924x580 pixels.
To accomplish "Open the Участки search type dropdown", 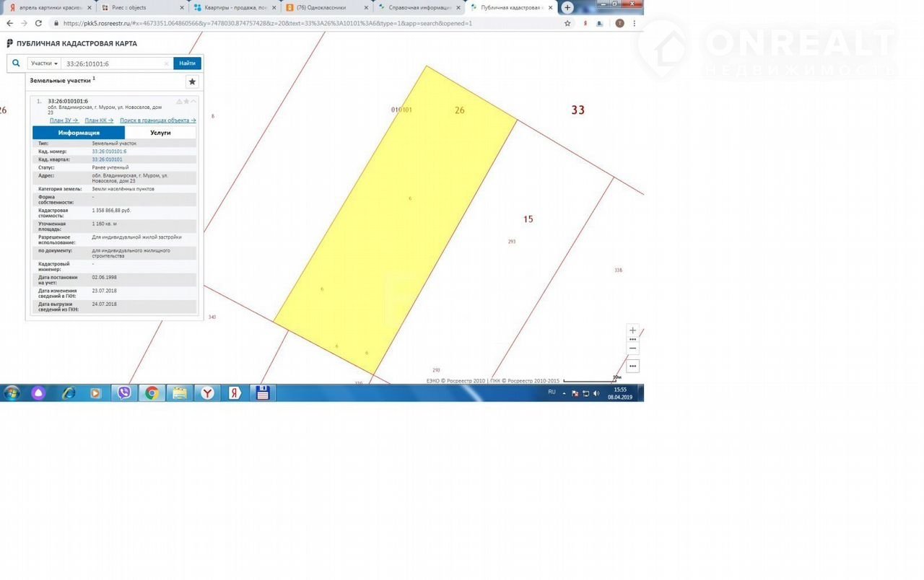I will pos(45,63).
